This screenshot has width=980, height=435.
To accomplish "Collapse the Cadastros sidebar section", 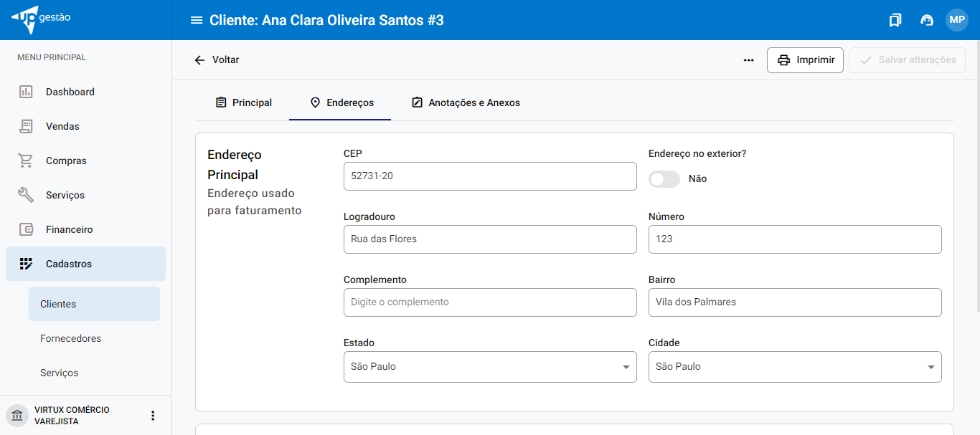I will pyautogui.click(x=85, y=264).
